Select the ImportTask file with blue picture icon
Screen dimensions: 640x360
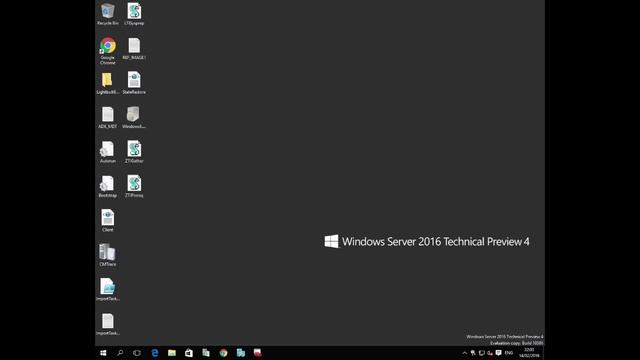click(x=108, y=290)
